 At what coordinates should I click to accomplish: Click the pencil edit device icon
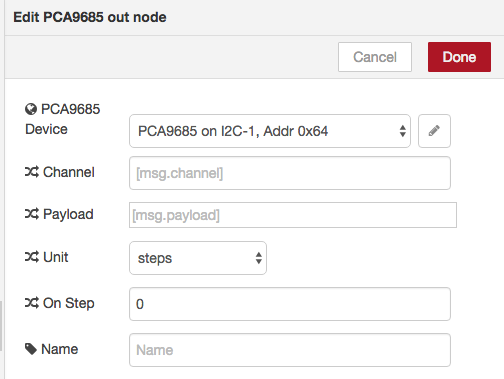[434, 131]
